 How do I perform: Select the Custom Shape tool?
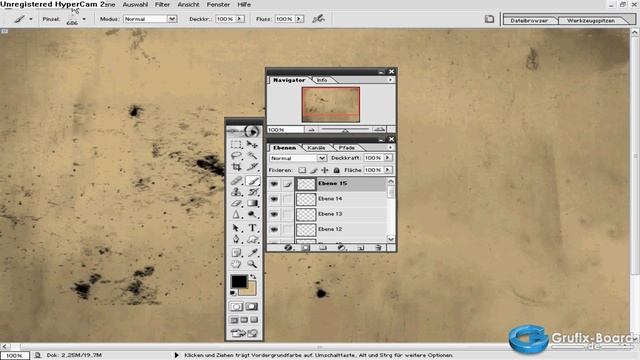pos(252,239)
